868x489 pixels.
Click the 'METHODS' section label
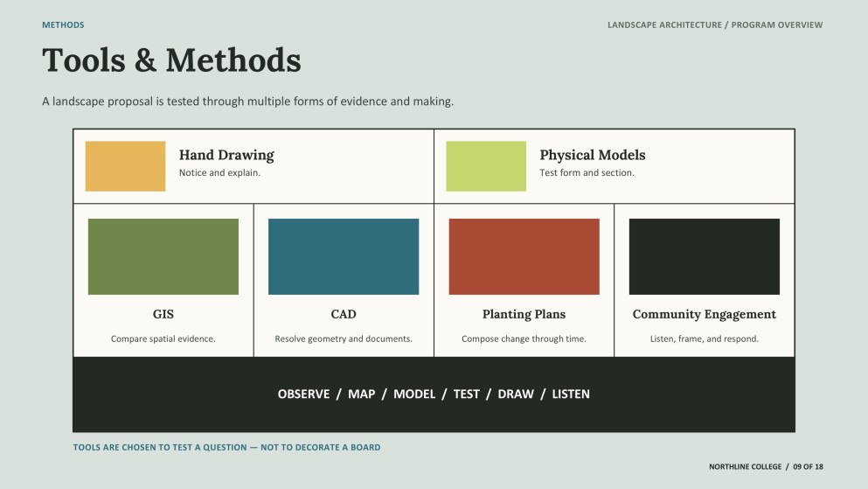point(63,24)
